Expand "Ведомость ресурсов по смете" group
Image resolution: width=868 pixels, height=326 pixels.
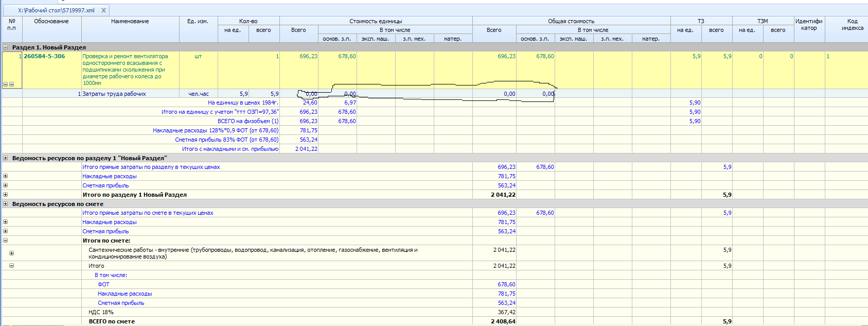[x=6, y=204]
